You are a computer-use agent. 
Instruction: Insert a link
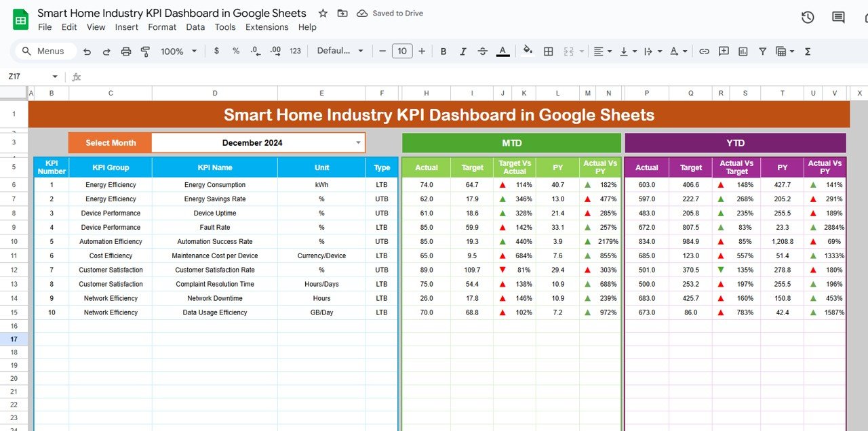[705, 52]
